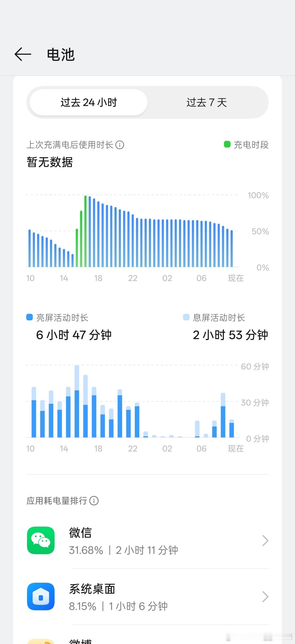Image resolution: width=295 pixels, height=644 pixels.
Task: Tap the light-blue 息屏活动时长 legend square
Action: [186, 317]
